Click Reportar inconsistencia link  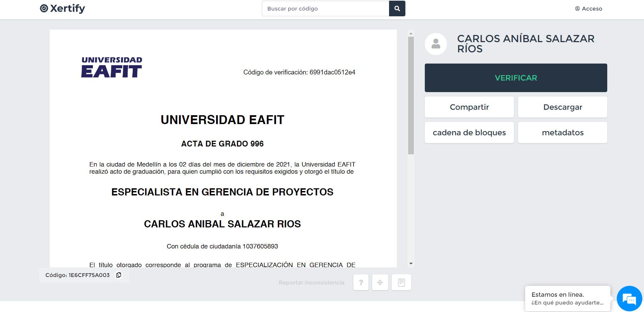[x=311, y=283]
